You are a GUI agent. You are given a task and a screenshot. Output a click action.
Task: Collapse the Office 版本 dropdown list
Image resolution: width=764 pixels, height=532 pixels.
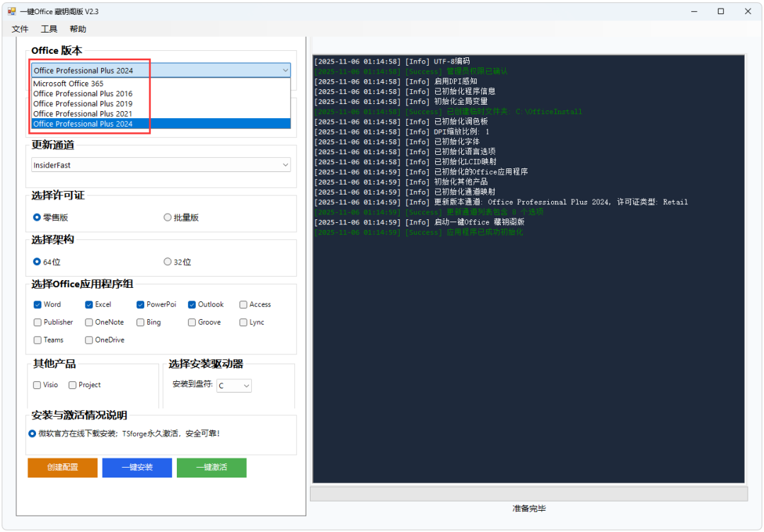pos(285,70)
